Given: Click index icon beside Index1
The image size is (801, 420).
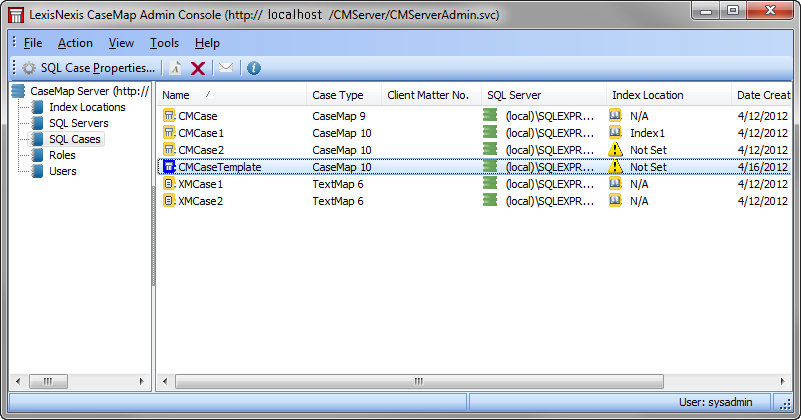Looking at the screenshot, I should pyautogui.click(x=616, y=132).
